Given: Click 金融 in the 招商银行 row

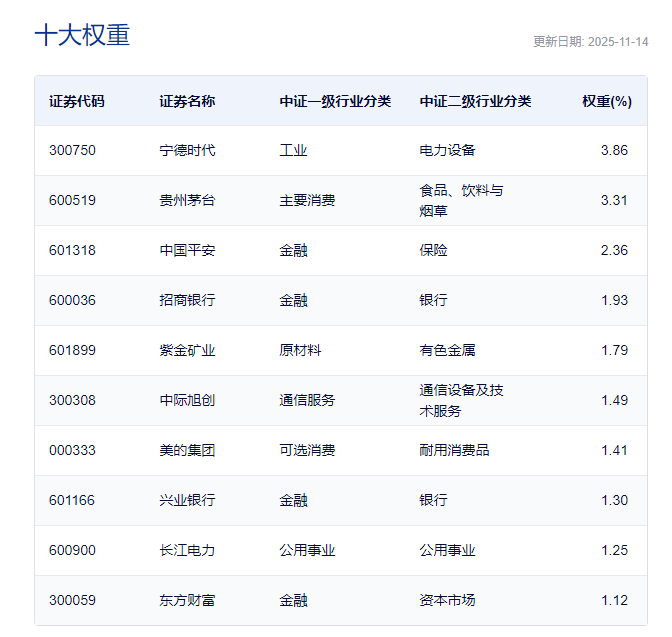Looking at the screenshot, I should point(294,300).
